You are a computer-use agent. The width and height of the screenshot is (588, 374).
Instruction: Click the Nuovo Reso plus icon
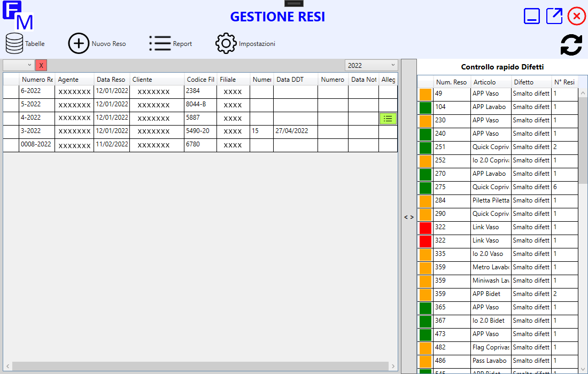coord(79,43)
